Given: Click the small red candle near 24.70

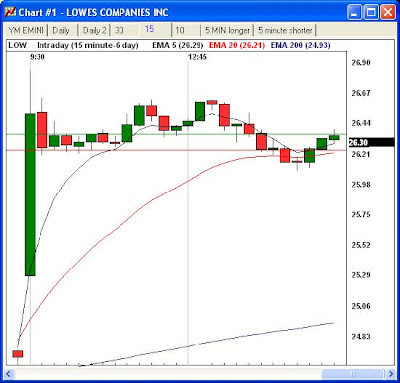Looking at the screenshot, I should click(x=18, y=354).
